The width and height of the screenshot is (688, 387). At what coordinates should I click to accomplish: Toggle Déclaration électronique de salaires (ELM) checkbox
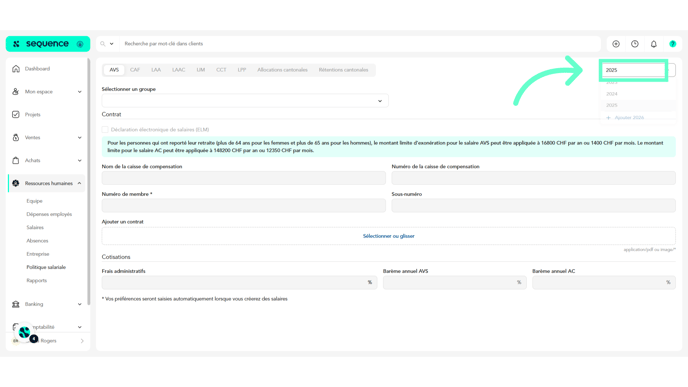[x=105, y=129]
